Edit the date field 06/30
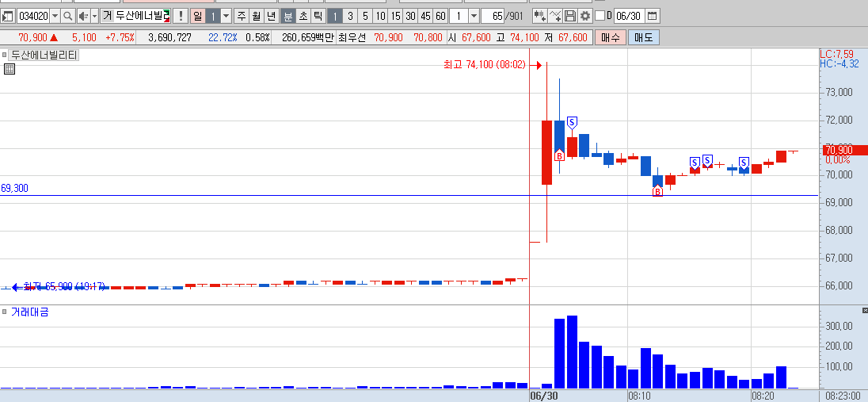The height and width of the screenshot is (402, 868). (630, 16)
